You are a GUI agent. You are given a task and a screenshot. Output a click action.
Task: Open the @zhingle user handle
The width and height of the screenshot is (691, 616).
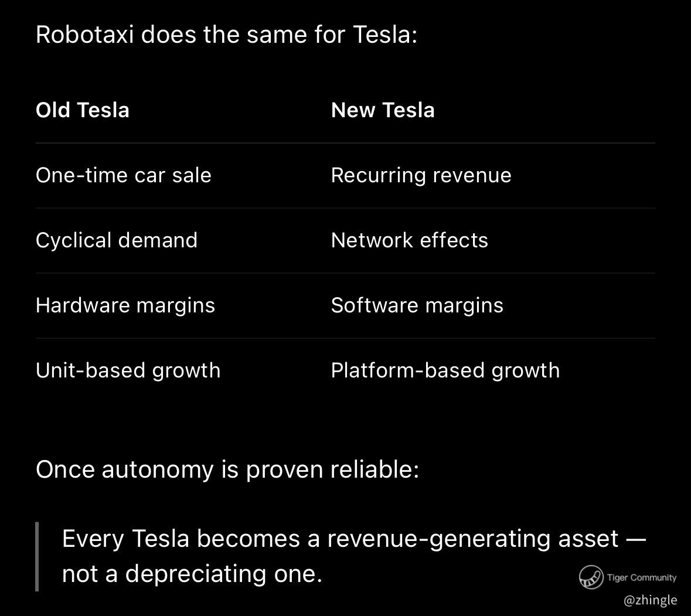point(650,600)
